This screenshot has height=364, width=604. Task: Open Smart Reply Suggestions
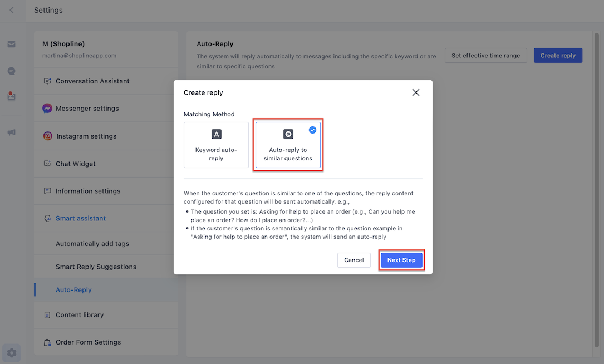tap(106, 267)
